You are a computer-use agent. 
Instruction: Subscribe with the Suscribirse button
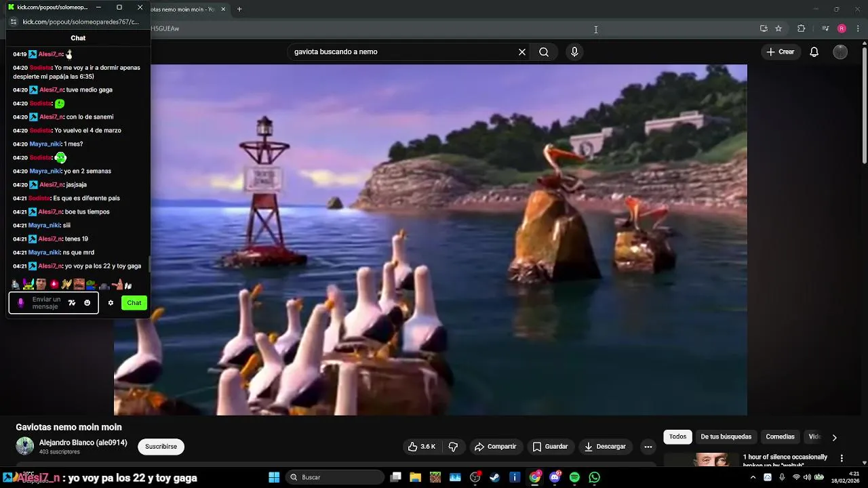point(161,447)
